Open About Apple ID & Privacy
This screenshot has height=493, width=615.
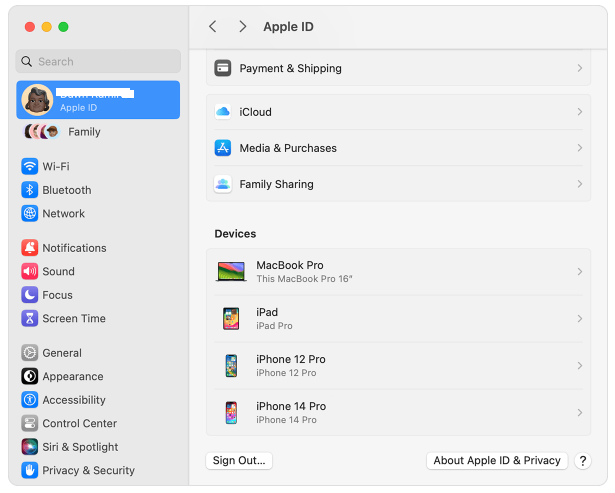pos(497,460)
